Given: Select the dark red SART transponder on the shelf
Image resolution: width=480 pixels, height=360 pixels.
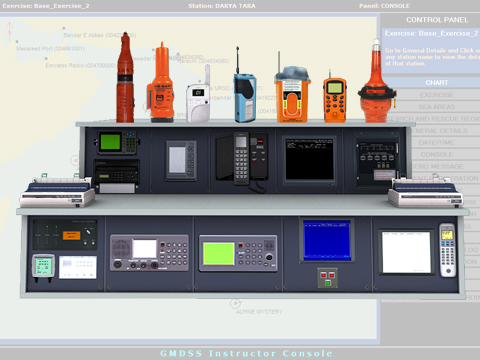Looking at the screenshot, I should (125, 78).
